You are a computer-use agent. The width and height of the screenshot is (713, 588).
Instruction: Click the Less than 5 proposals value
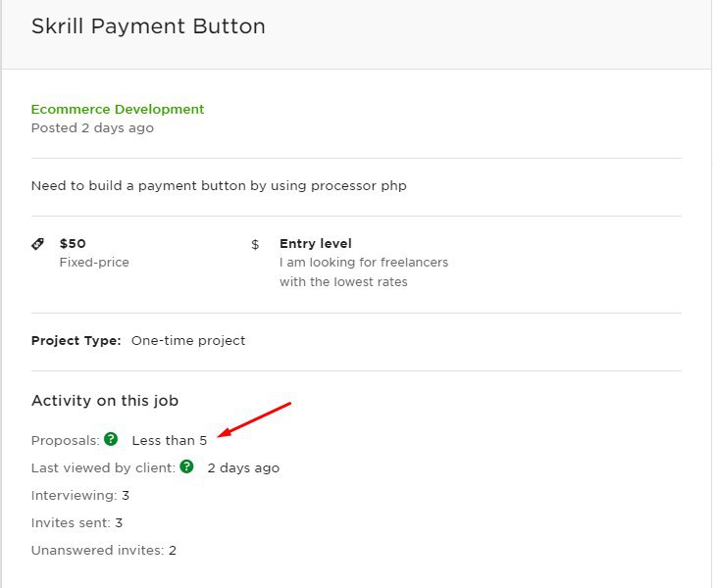tap(169, 440)
